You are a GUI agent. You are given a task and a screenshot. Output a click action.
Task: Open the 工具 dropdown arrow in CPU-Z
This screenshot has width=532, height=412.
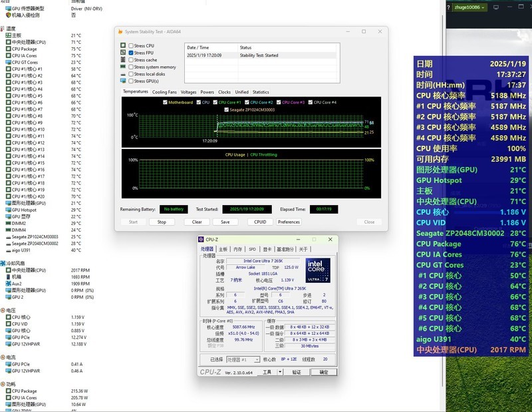pos(281,372)
